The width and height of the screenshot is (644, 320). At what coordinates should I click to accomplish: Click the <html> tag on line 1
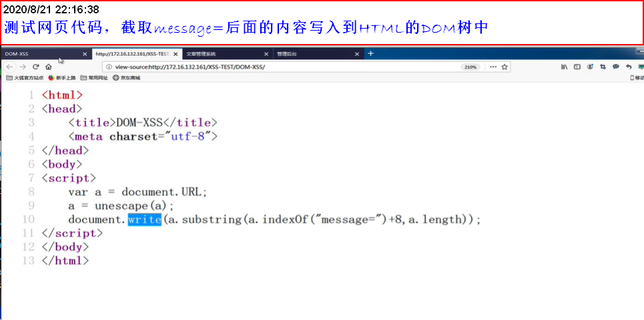[63, 95]
